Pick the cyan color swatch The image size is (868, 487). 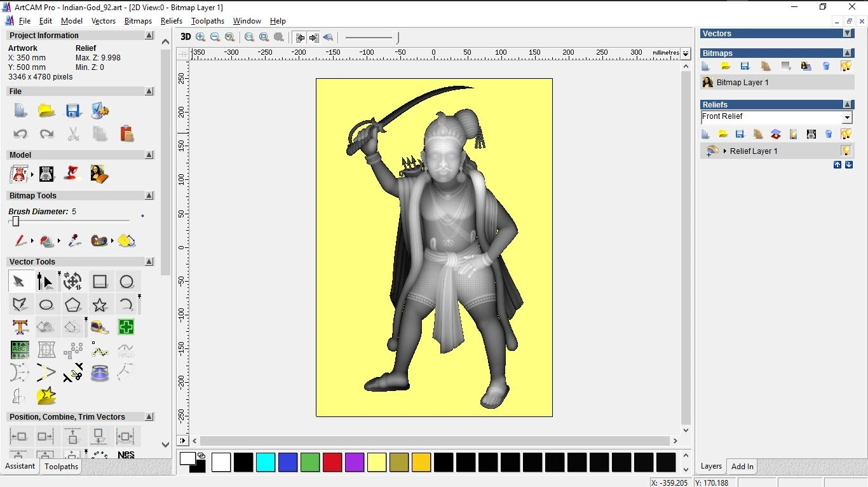266,462
